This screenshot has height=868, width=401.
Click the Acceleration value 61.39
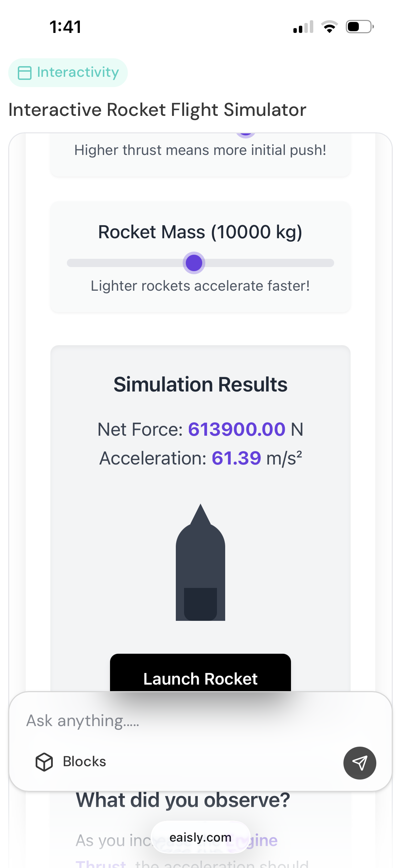pos(236,458)
